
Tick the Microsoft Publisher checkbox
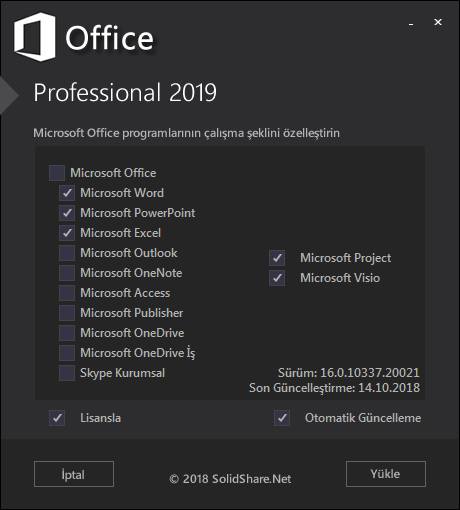pos(67,313)
